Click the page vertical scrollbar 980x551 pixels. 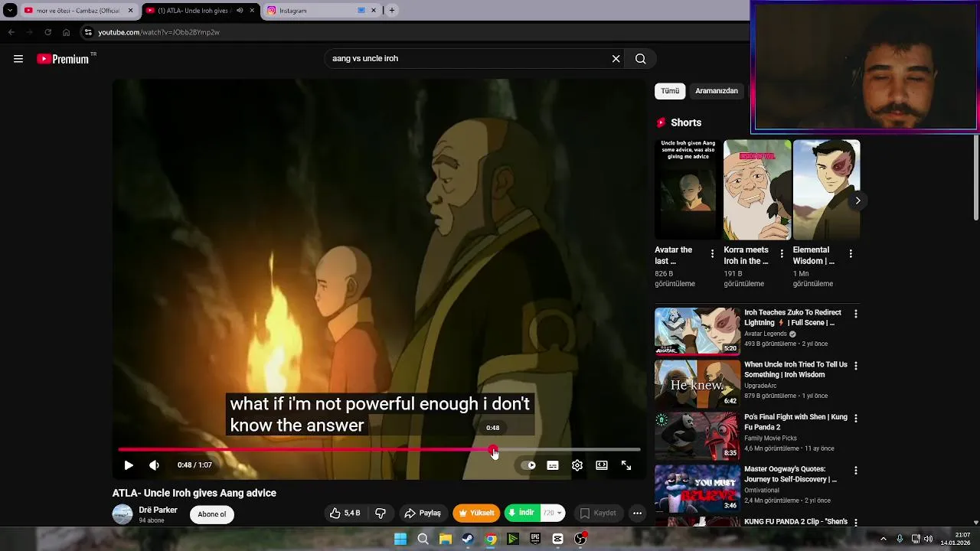point(976,176)
